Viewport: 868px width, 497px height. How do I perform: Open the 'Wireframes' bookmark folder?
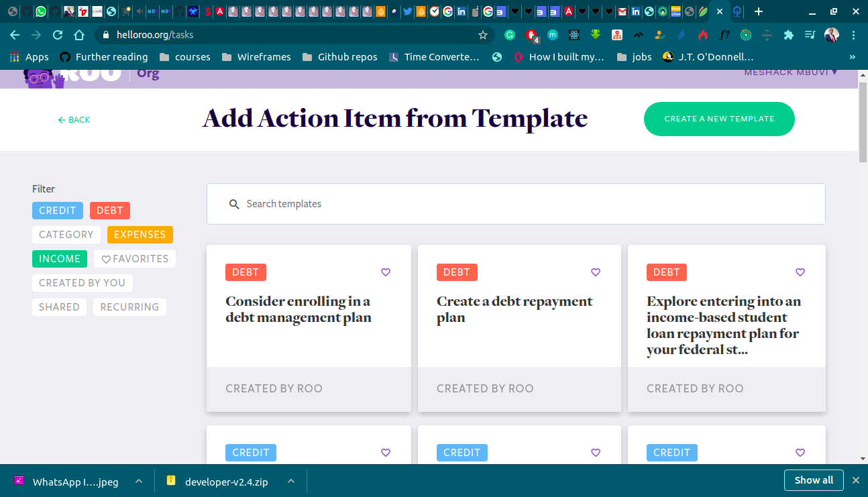click(256, 57)
